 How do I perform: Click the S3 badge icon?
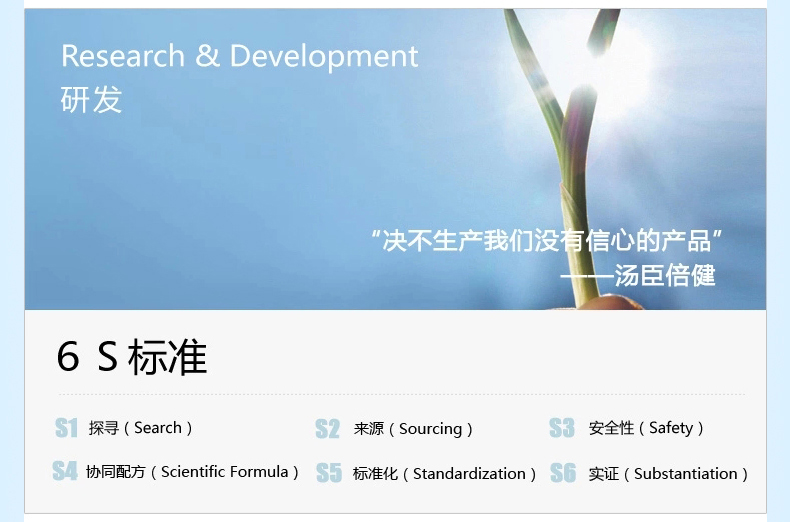pyautogui.click(x=562, y=428)
